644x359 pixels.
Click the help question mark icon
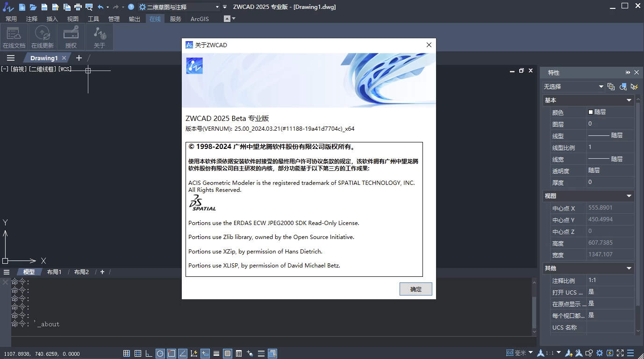tap(131, 7)
